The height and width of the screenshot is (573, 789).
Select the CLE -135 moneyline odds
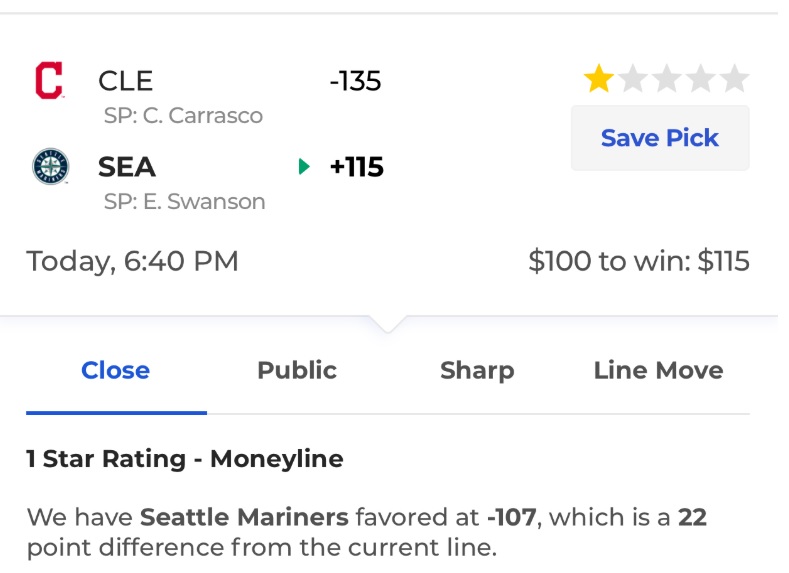click(355, 81)
